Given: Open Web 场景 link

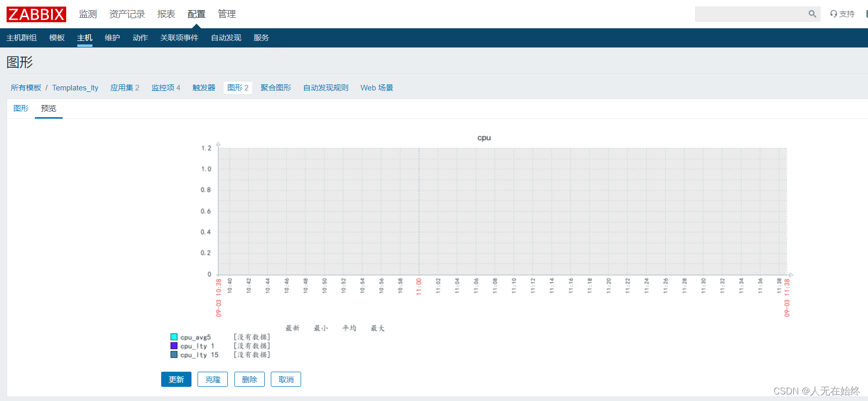Looking at the screenshot, I should pyautogui.click(x=377, y=88).
